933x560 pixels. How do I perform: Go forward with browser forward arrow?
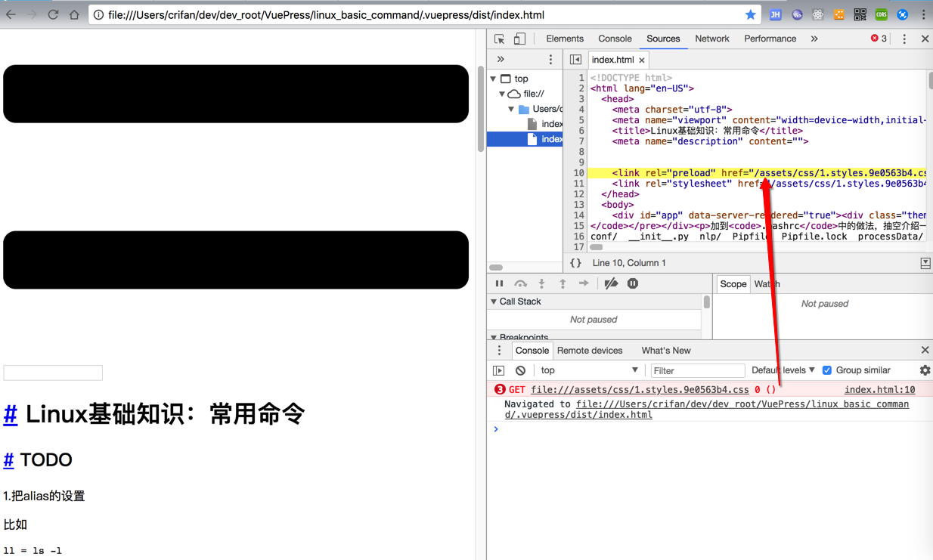pyautogui.click(x=32, y=14)
